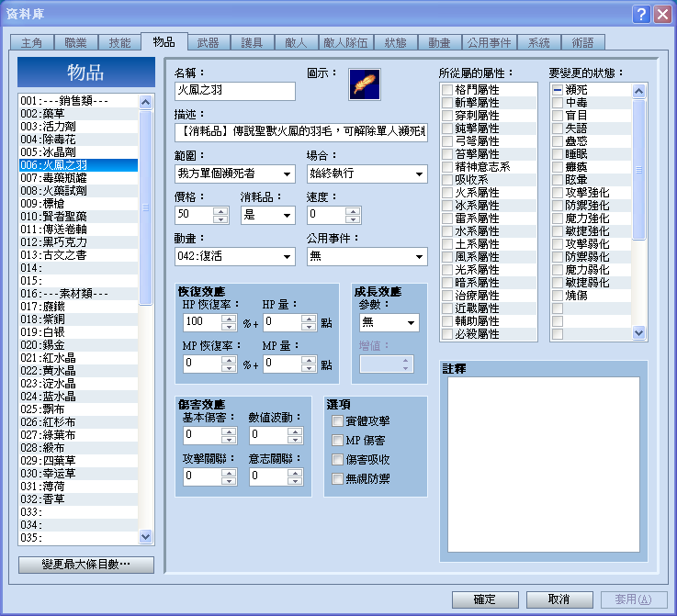This screenshot has width=677, height=616.
Task: Click in the 名稱 text field
Action: tap(235, 91)
